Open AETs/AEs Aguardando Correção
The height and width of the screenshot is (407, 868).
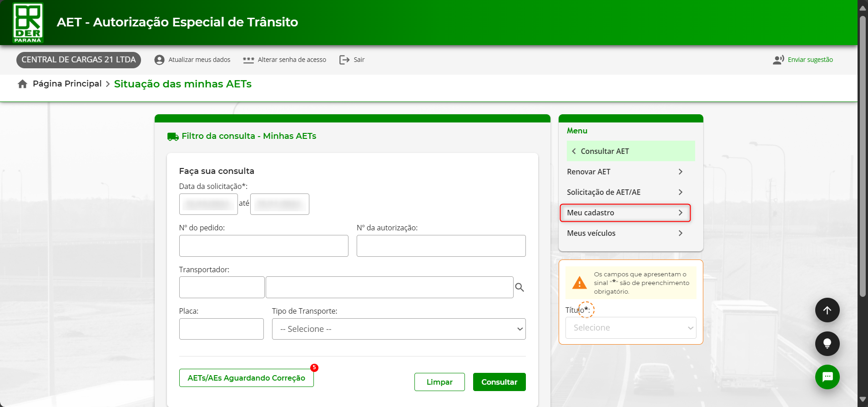pyautogui.click(x=246, y=378)
